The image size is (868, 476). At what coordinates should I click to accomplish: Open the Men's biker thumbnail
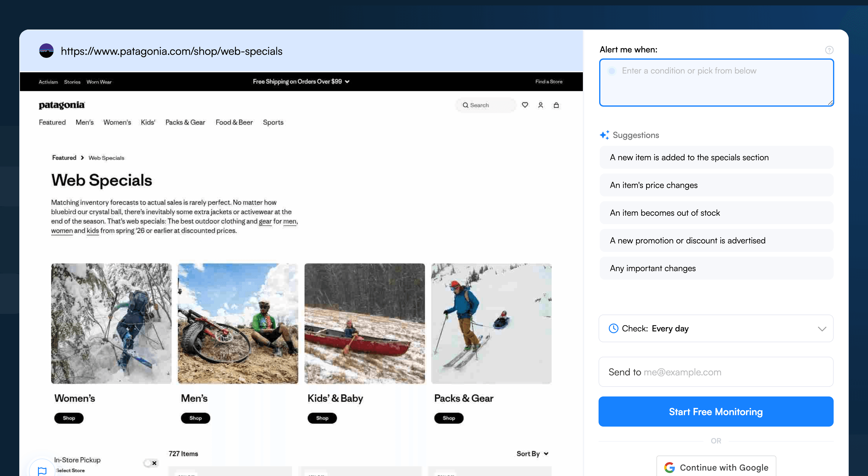(238, 323)
